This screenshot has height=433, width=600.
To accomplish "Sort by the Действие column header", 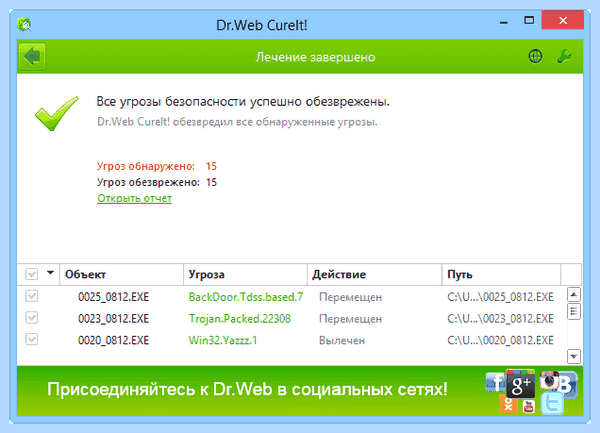I will [375, 274].
